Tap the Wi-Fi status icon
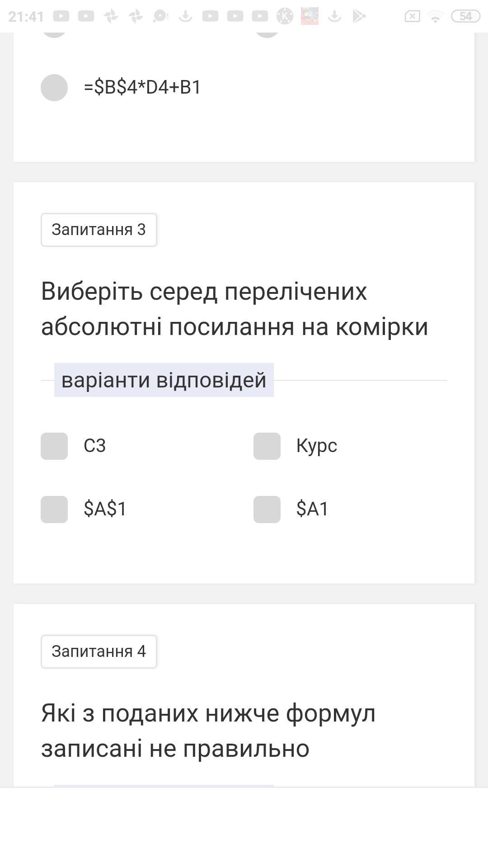Screen dimensions: 488x868 pos(435,17)
